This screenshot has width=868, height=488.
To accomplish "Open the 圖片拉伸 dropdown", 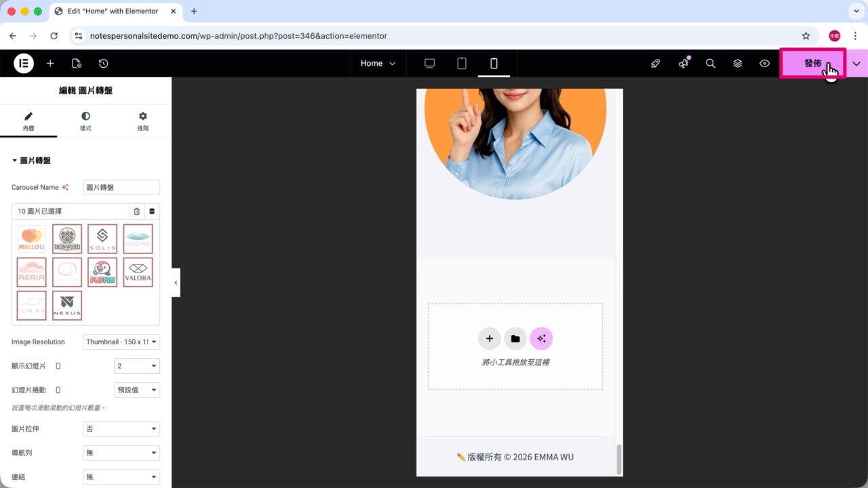I will [x=121, y=429].
